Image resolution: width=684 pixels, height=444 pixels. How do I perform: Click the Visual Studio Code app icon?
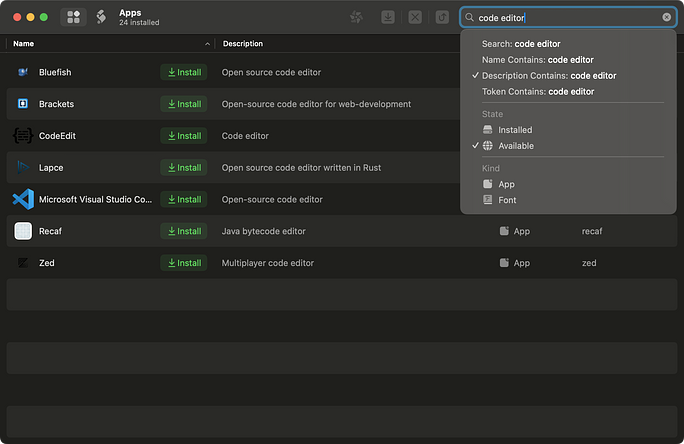[x=23, y=199]
